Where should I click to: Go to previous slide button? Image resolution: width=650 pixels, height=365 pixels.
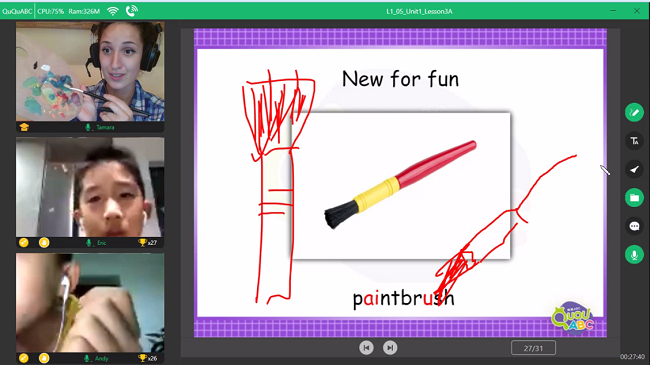click(366, 348)
